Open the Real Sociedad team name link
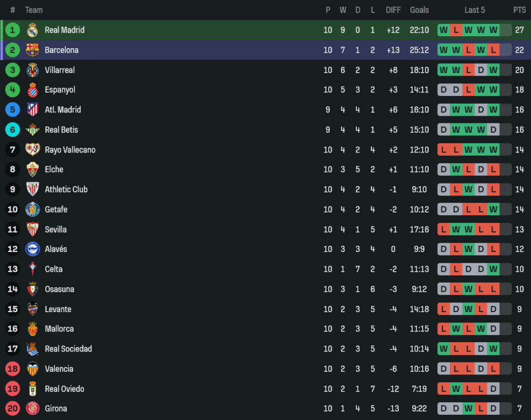 (68, 349)
